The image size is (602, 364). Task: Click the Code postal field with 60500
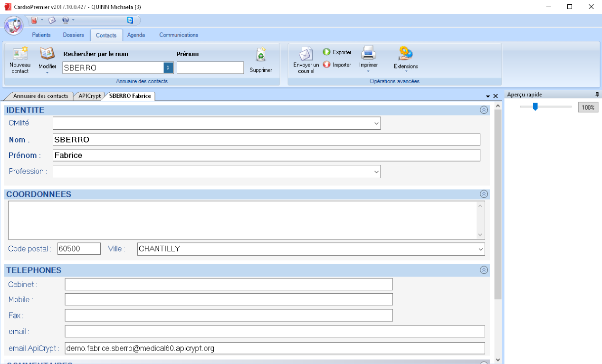tap(79, 249)
